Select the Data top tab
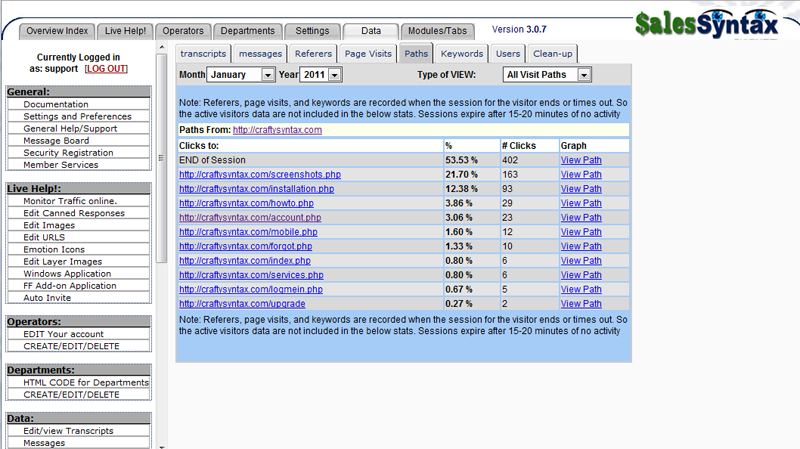The width and height of the screenshot is (800, 449). pos(371,31)
